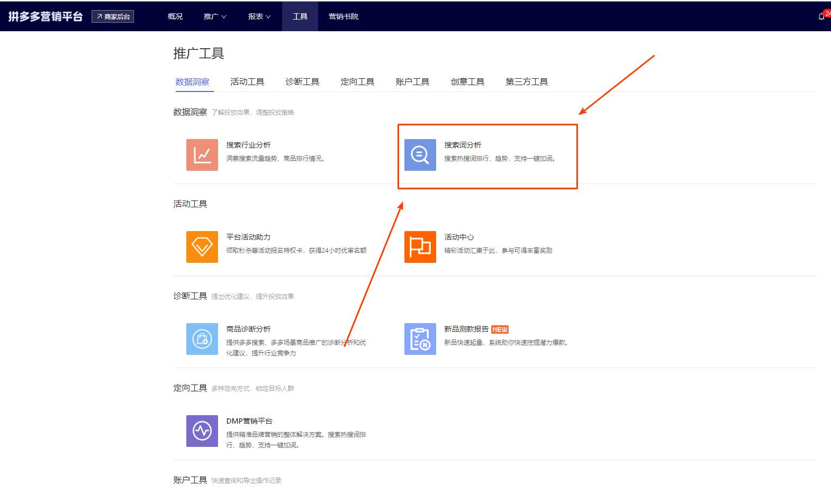The width and height of the screenshot is (831, 504).
Task: Open the 概况 menu item
Action: point(175,16)
